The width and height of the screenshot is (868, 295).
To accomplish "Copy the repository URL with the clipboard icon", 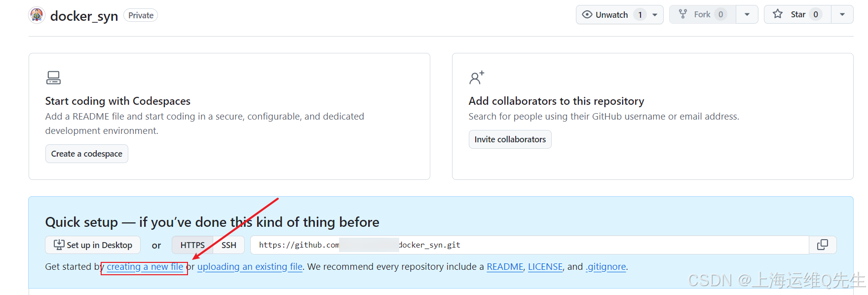I will coord(823,245).
